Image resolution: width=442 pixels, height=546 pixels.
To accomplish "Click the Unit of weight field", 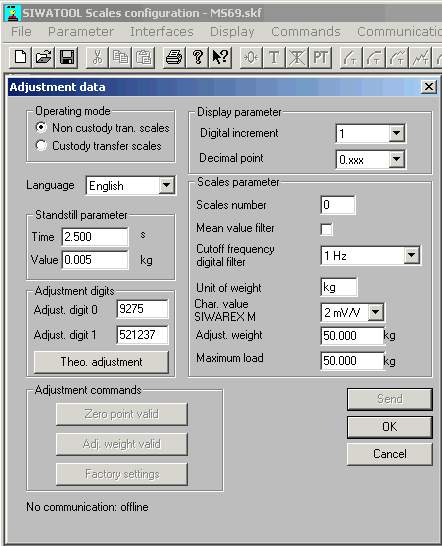I will [339, 288].
